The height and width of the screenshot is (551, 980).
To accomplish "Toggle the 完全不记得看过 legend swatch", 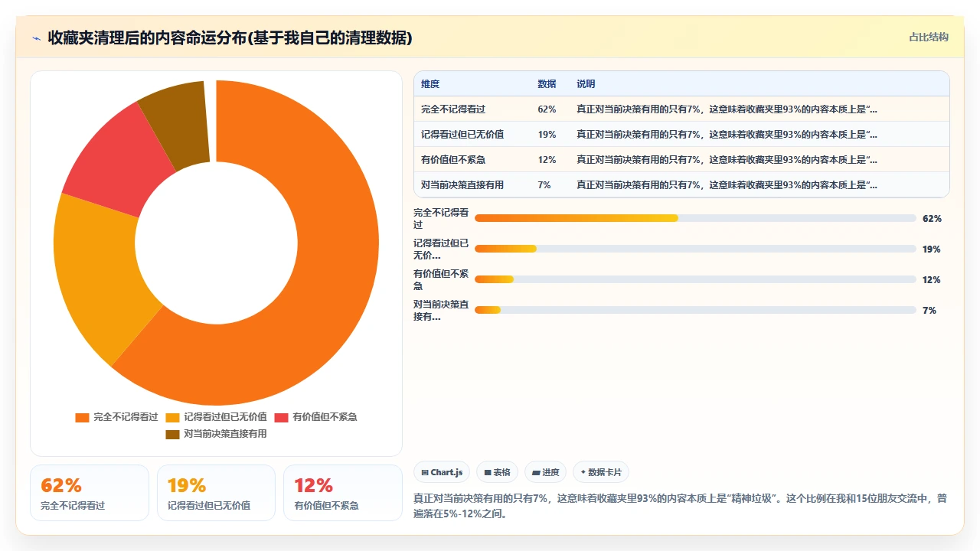I will click(82, 417).
